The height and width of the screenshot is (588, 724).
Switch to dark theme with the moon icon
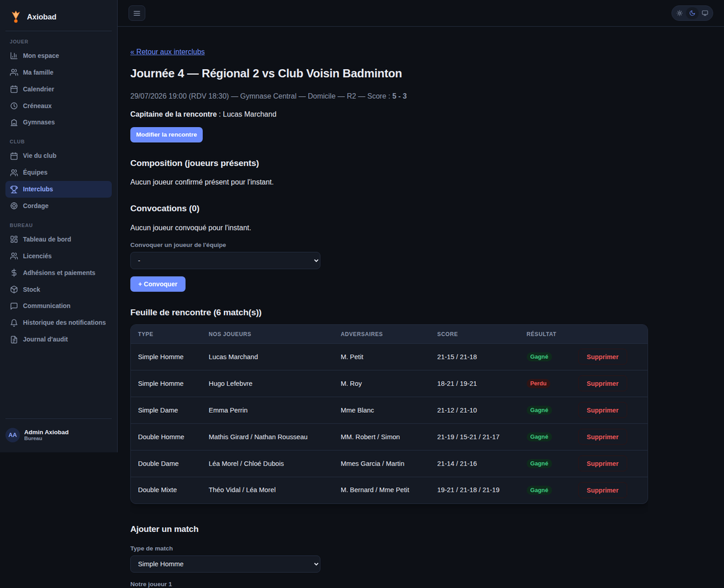coord(692,13)
